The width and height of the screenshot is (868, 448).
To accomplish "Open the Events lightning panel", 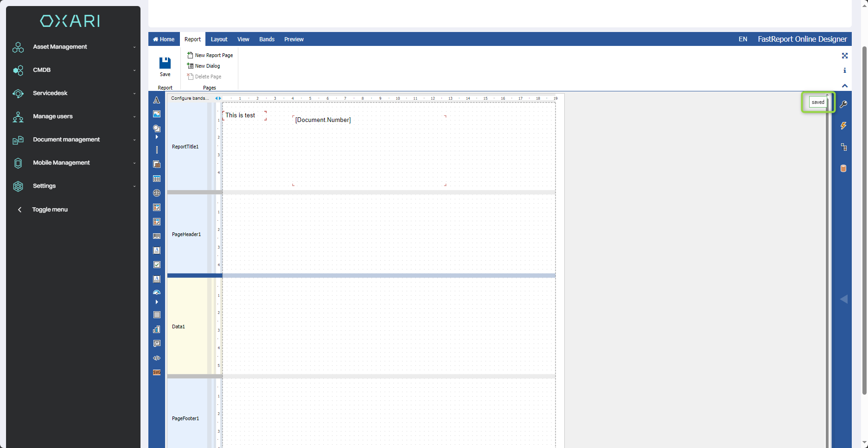I will tap(843, 126).
